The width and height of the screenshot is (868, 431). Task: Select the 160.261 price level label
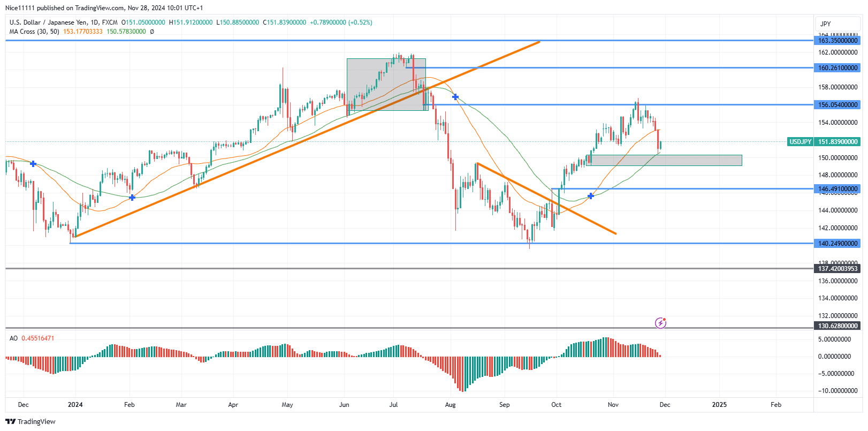coord(837,68)
